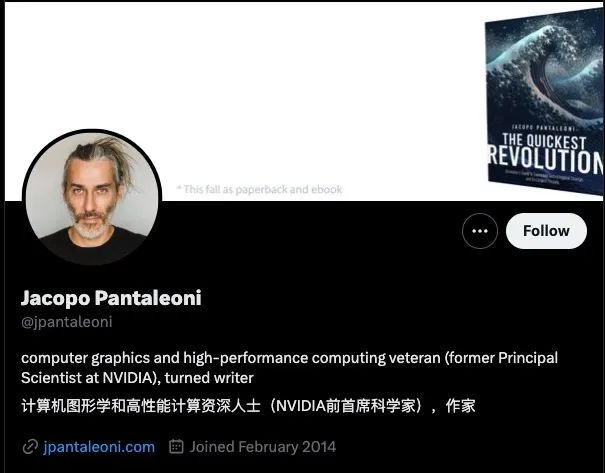The width and height of the screenshot is (605, 473).
Task: Click 'This fall as paperback and ebook' caption
Action: [x=260, y=189]
